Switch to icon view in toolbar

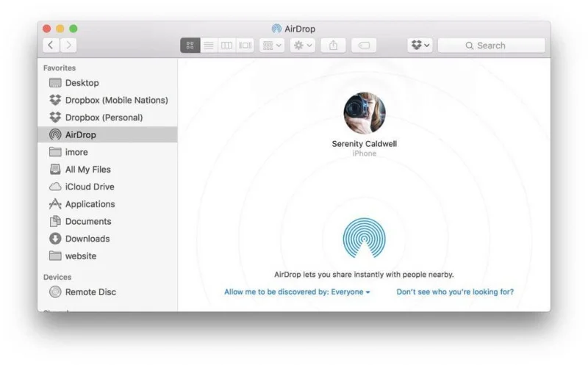point(190,46)
